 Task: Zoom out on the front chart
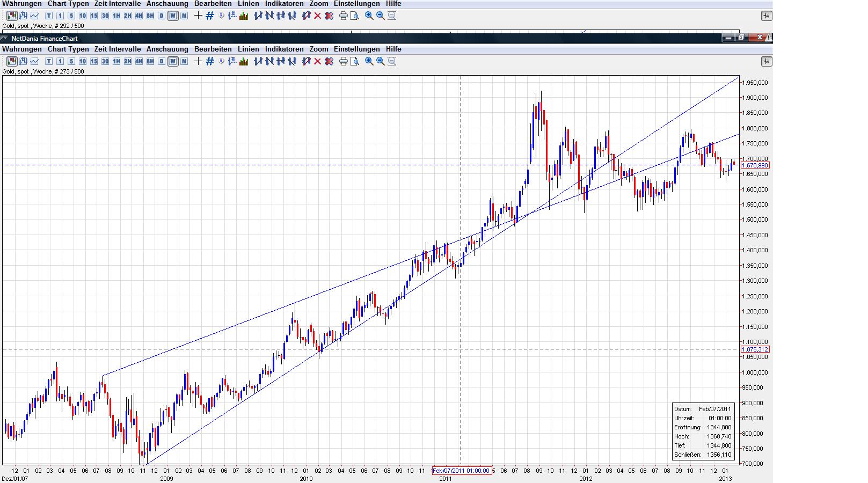click(x=380, y=61)
